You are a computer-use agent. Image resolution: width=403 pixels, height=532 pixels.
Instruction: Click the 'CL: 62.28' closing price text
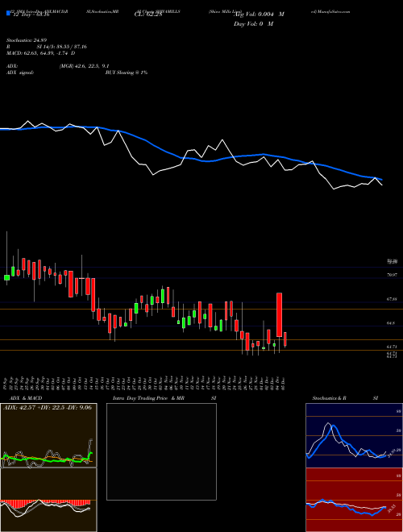tap(148, 15)
